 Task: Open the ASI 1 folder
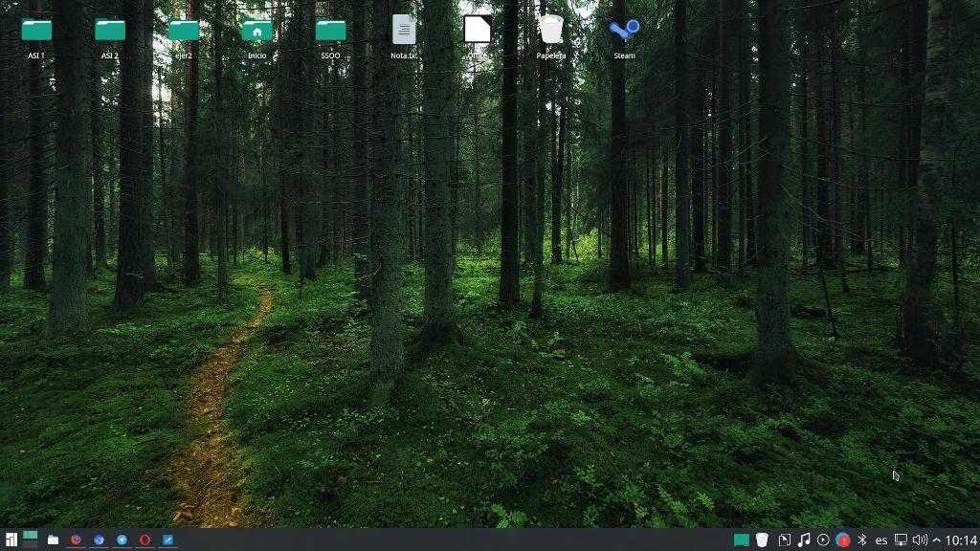pyautogui.click(x=36, y=31)
